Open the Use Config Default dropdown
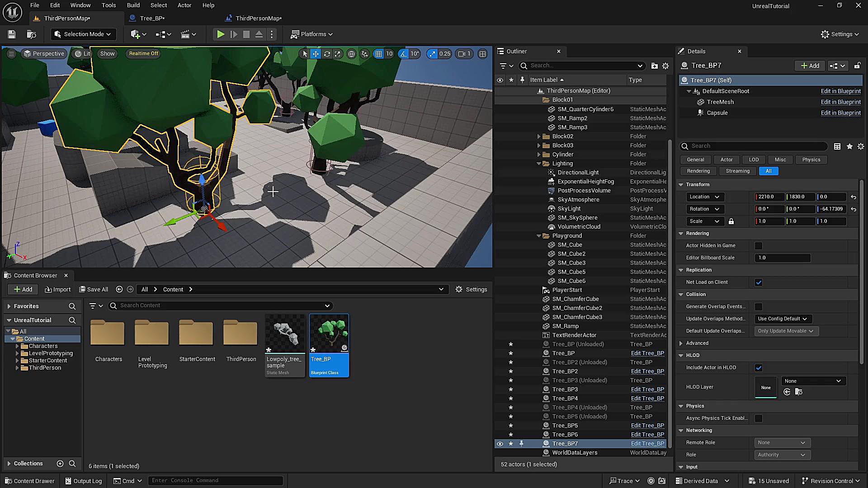The width and height of the screenshot is (868, 488). click(783, 319)
